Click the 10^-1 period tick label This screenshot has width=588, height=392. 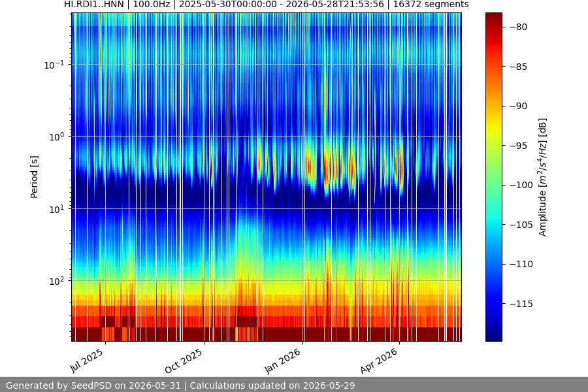tap(54, 65)
